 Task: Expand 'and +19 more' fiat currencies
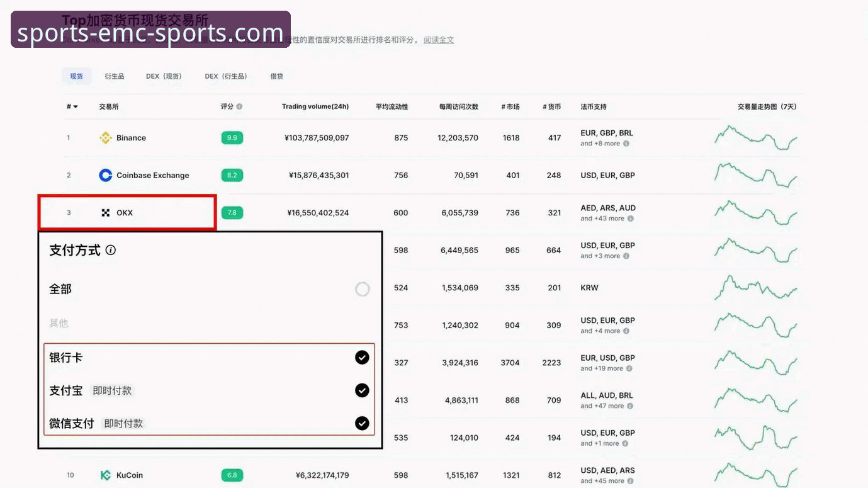(602, 368)
